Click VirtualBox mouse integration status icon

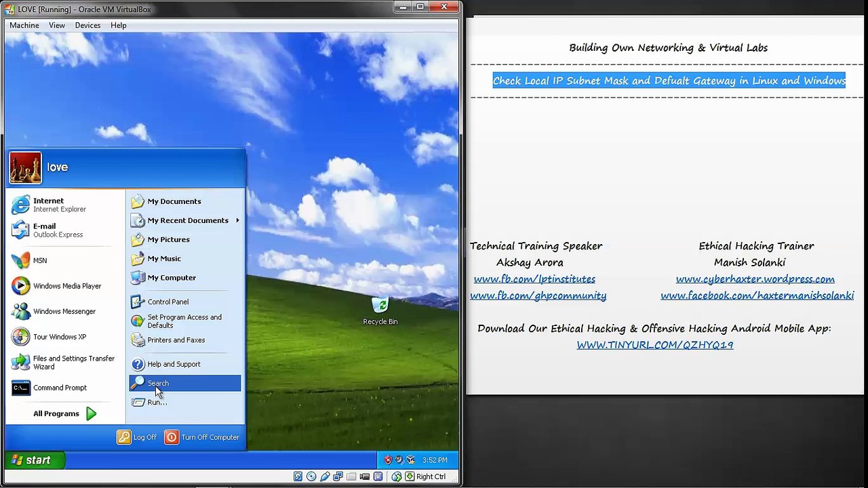pyautogui.click(x=397, y=476)
